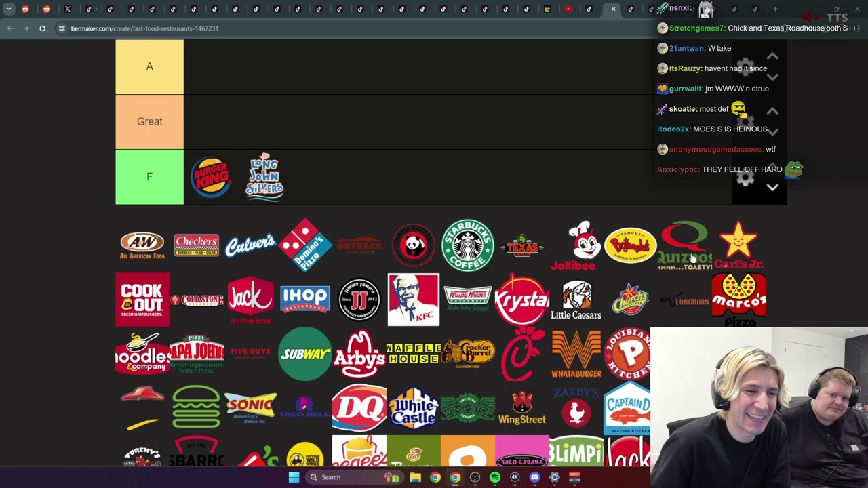Click the Chick-fil-A logo
868x488 pixels.
[x=522, y=354]
